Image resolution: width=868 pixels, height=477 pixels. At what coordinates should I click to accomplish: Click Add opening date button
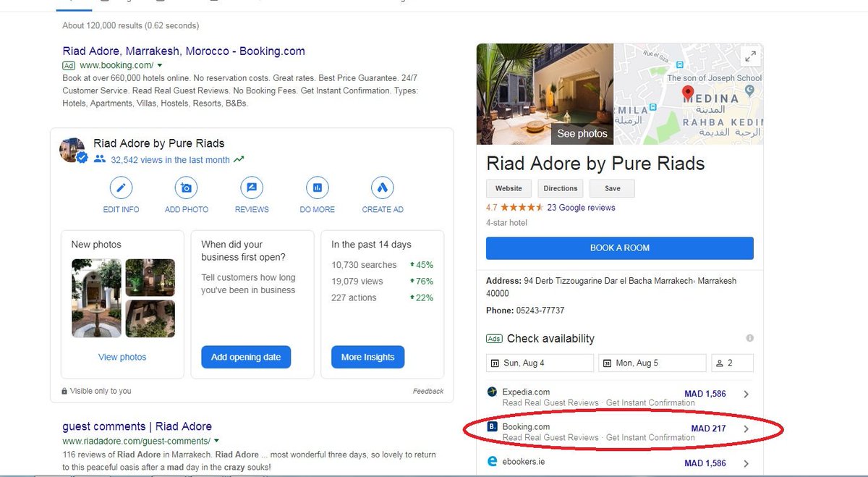tap(246, 357)
